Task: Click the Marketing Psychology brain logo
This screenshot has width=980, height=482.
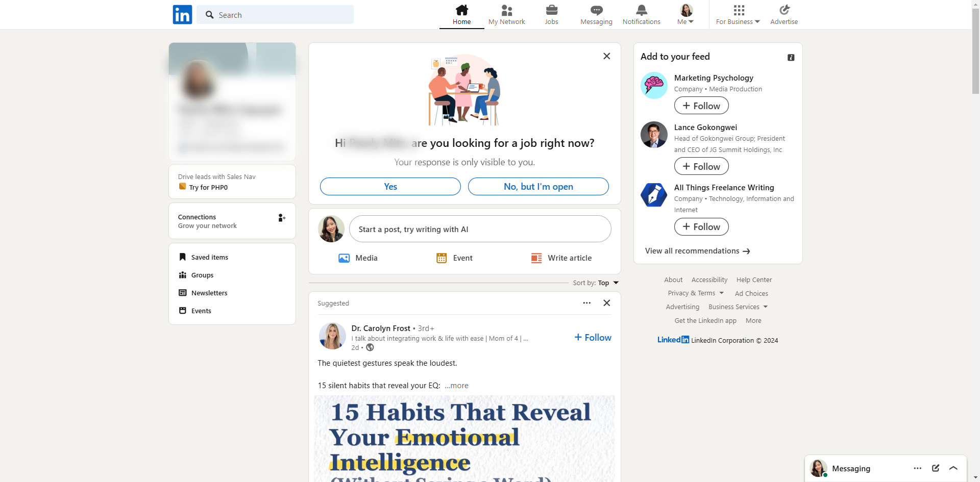Action: [654, 85]
